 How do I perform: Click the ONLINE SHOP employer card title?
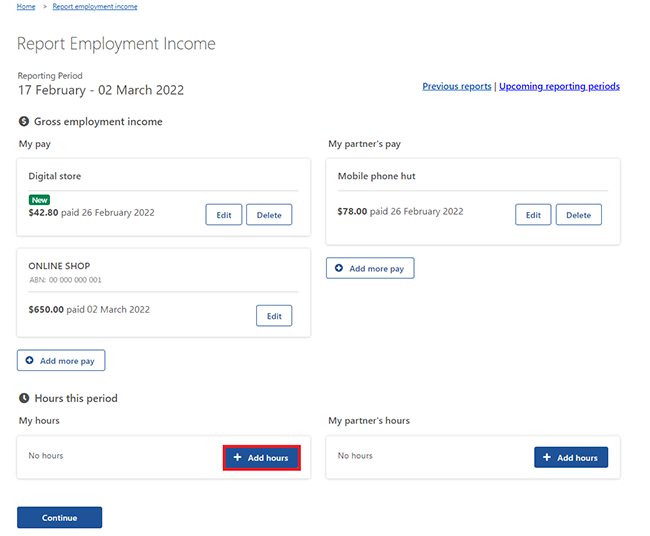point(59,266)
